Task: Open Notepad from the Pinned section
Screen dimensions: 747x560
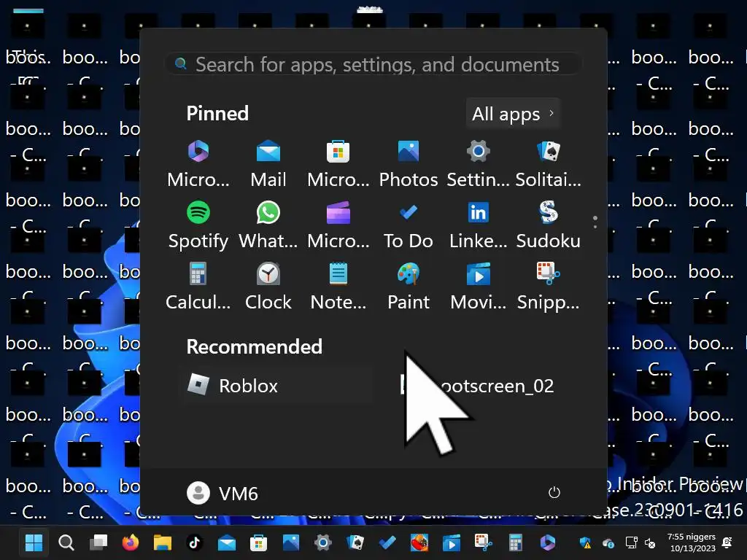Action: pyautogui.click(x=338, y=287)
